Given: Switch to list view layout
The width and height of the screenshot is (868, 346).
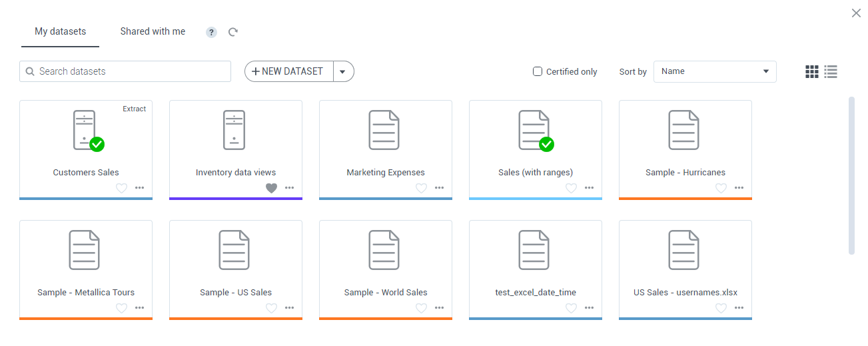Looking at the screenshot, I should pos(831,71).
